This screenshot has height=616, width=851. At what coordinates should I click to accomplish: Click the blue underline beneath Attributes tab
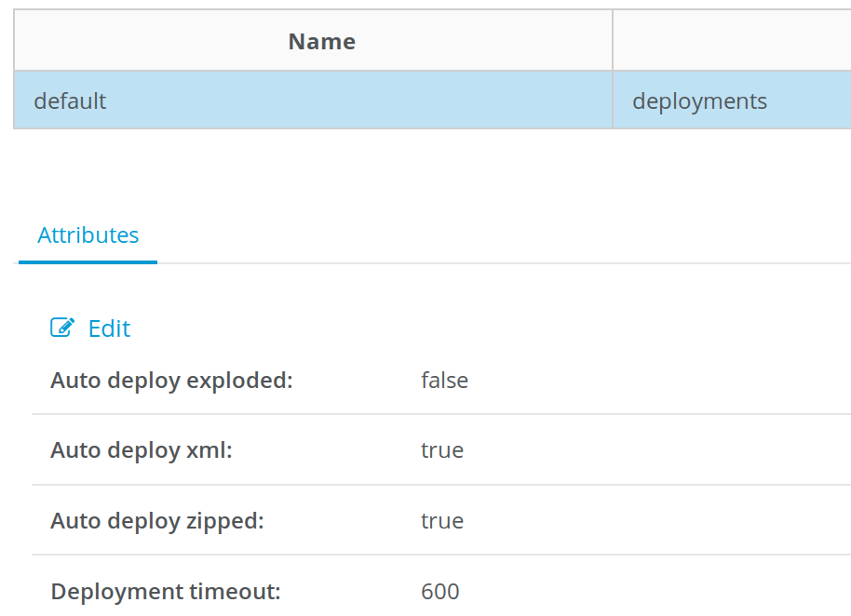coord(88,262)
